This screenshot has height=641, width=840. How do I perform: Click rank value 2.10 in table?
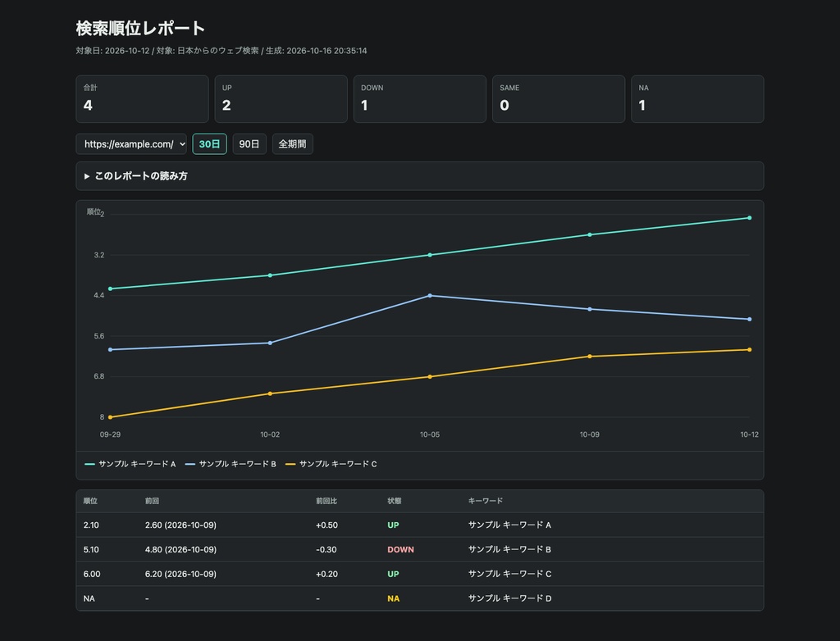coord(91,525)
